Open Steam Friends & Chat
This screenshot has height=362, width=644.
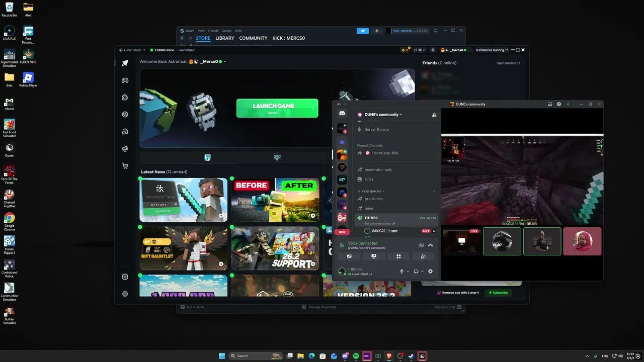click(447, 307)
